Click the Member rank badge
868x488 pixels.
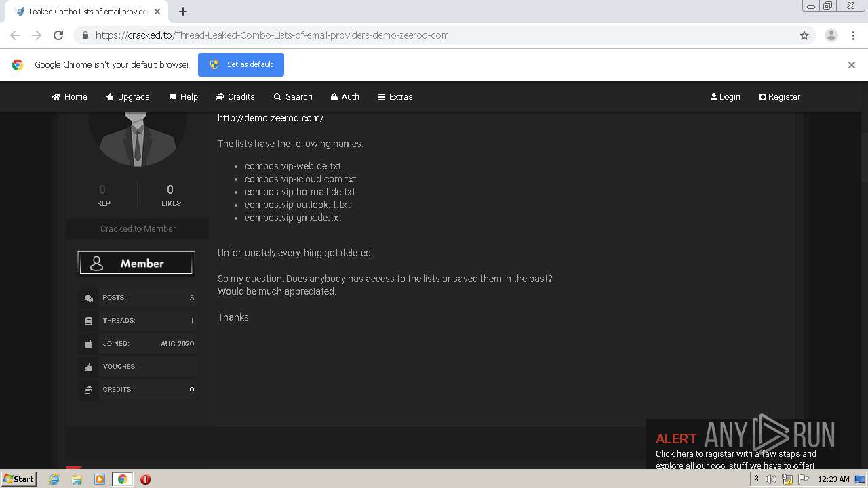(136, 263)
